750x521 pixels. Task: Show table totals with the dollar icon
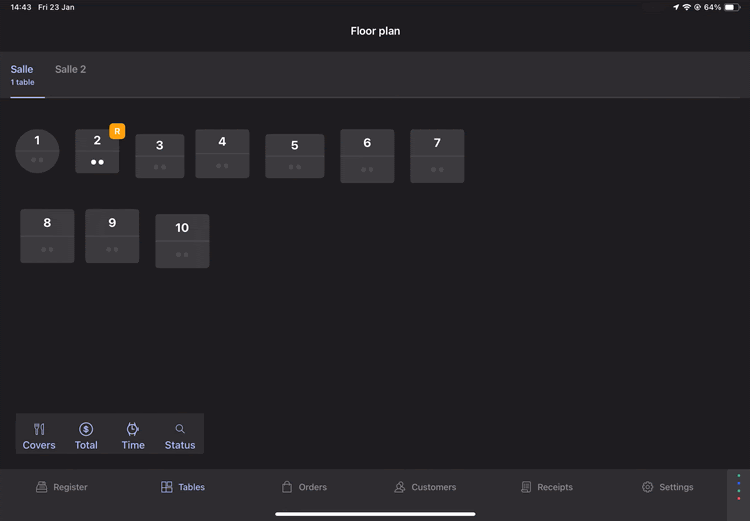86,434
